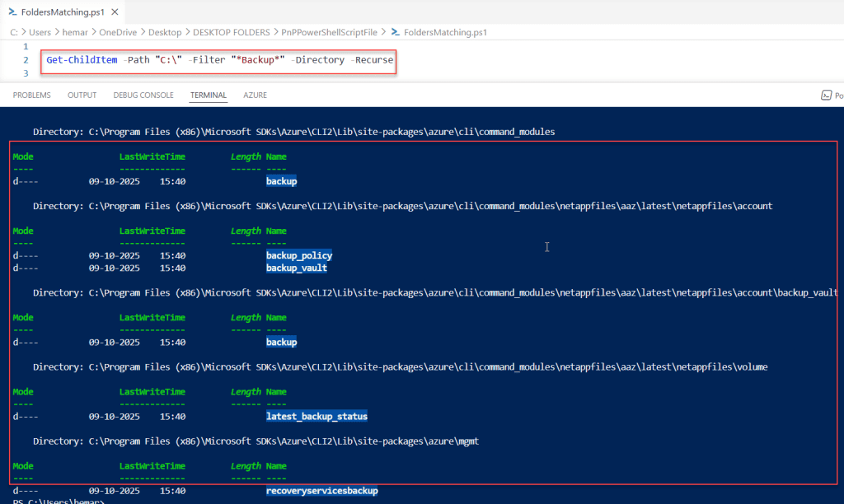Click the FoldersMatching.ps1 breadcrumb item
Image resolution: width=844 pixels, height=504 pixels.
click(x=445, y=32)
